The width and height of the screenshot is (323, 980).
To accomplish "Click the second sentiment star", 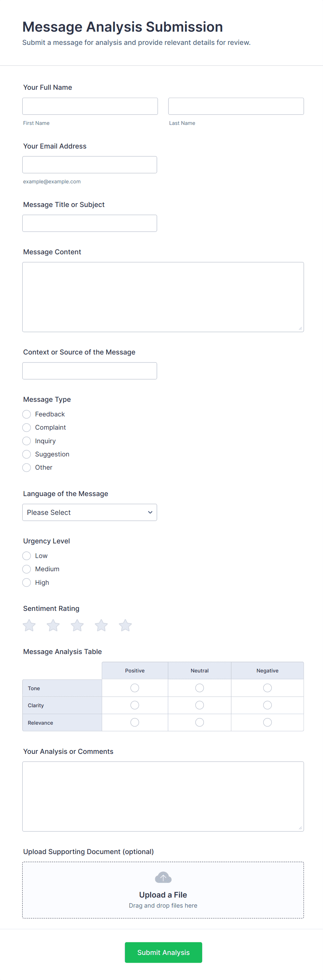I will 53,625.
